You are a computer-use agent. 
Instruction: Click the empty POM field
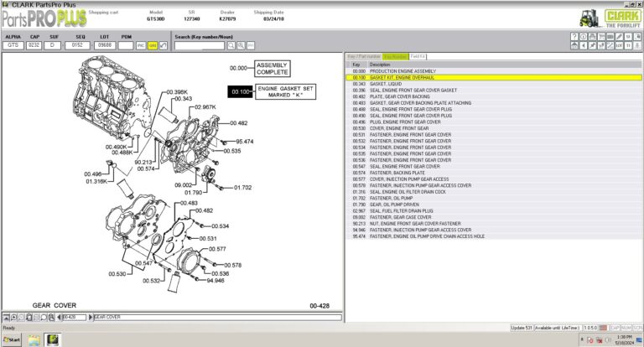pos(126,45)
